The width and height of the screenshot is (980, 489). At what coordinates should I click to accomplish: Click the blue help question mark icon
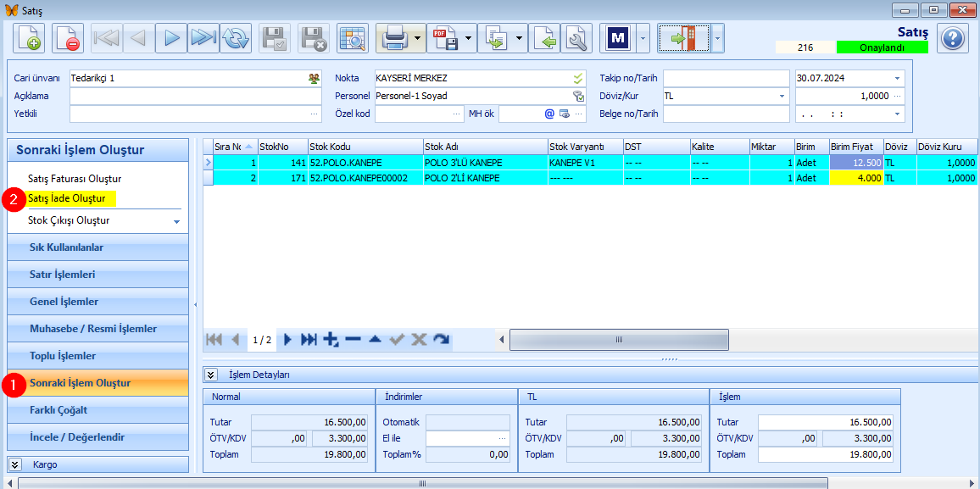[953, 39]
